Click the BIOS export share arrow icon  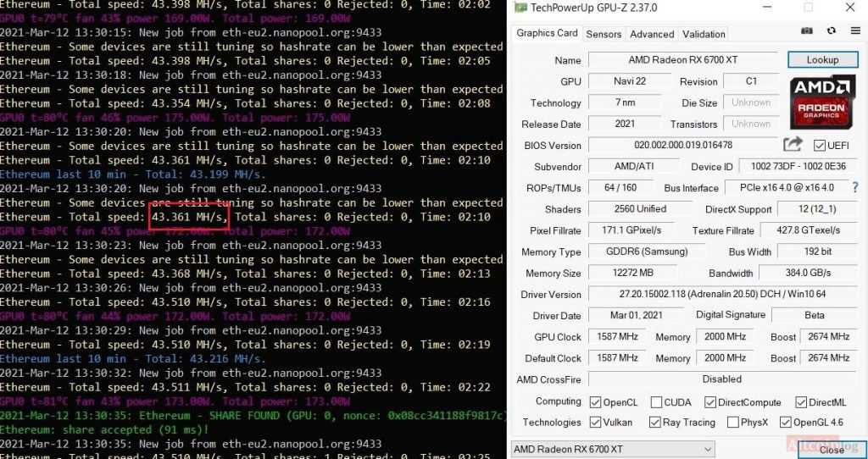793,145
